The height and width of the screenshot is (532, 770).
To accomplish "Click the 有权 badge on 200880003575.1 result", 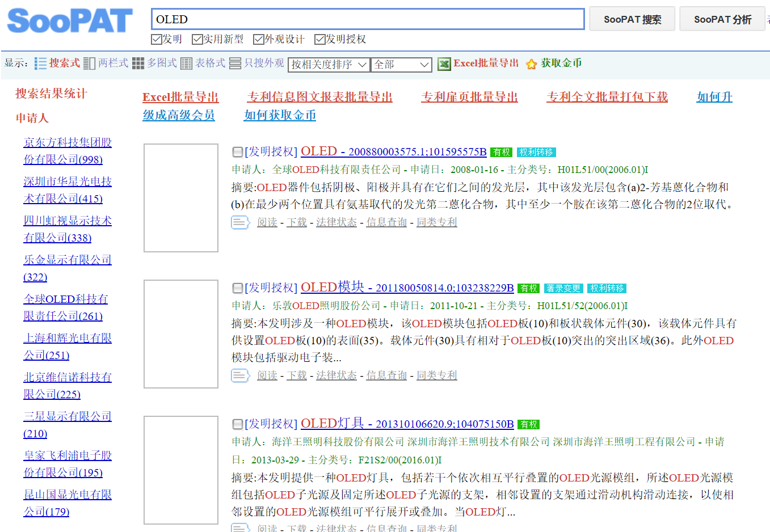I will [x=501, y=152].
